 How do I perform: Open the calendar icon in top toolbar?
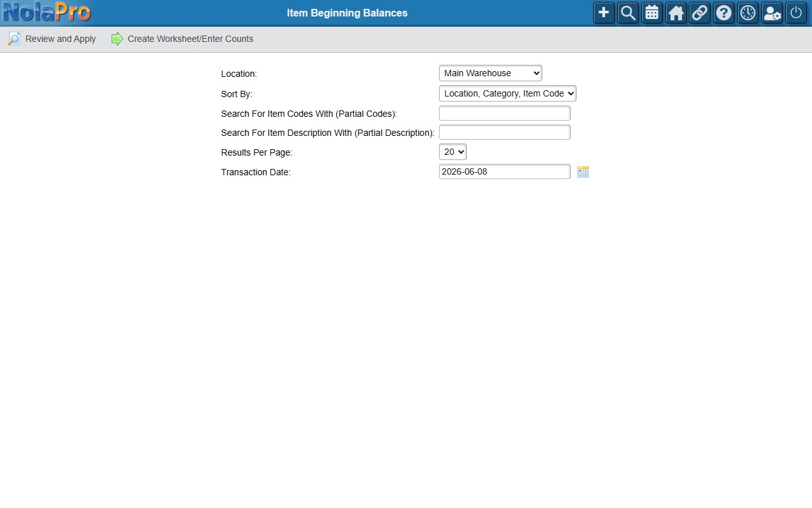[652, 13]
